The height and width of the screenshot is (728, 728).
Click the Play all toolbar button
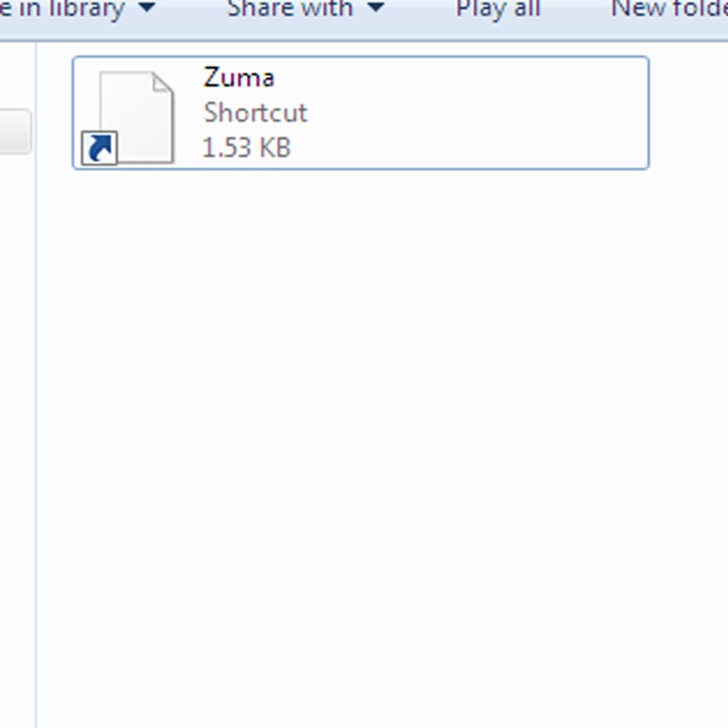pyautogui.click(x=498, y=8)
